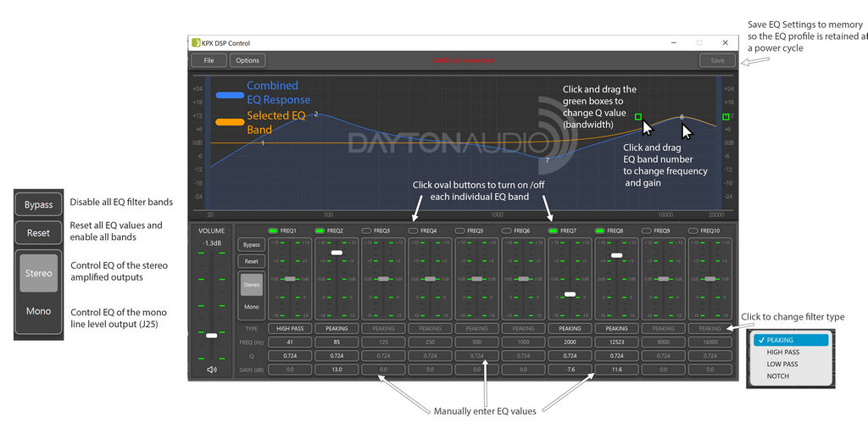The width and height of the screenshot is (868, 423).
Task: Click the small Bypass button inside the app window
Action: coord(251,245)
